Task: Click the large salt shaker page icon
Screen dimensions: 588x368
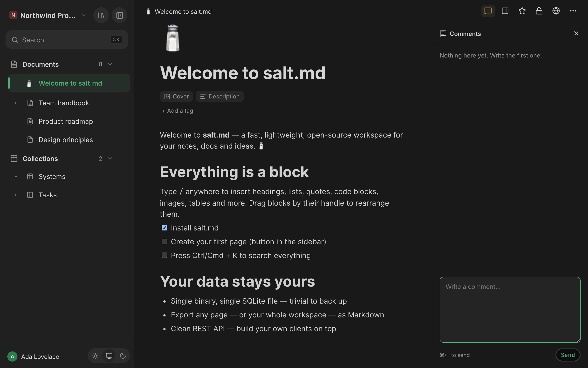Action: pos(173,38)
